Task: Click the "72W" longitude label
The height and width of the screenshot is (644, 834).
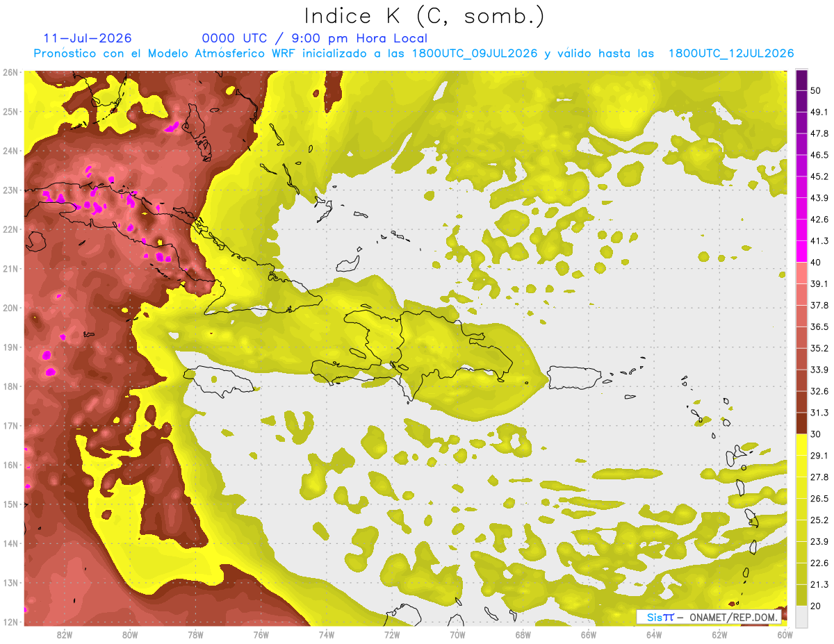Action: click(392, 635)
